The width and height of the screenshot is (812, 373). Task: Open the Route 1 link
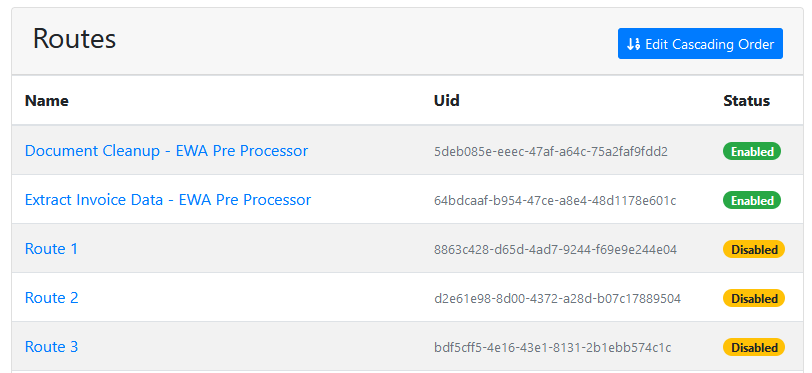tap(51, 249)
